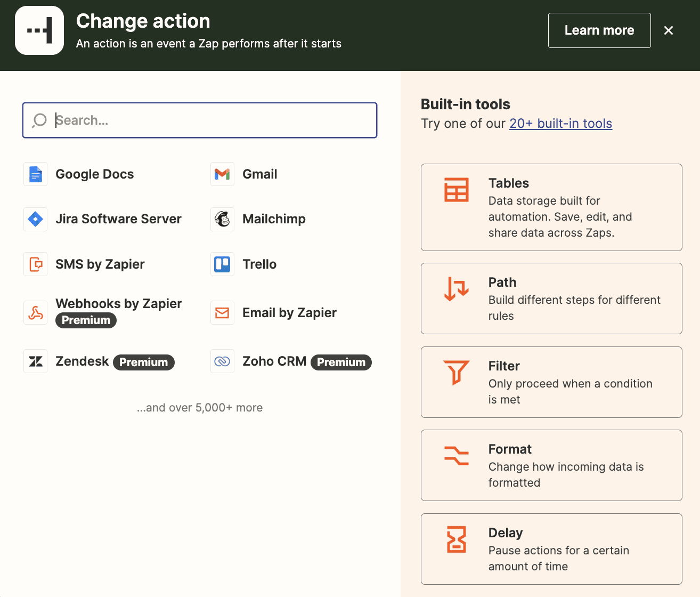The height and width of the screenshot is (597, 700).
Task: Select the Google Docs app label
Action: pos(95,174)
